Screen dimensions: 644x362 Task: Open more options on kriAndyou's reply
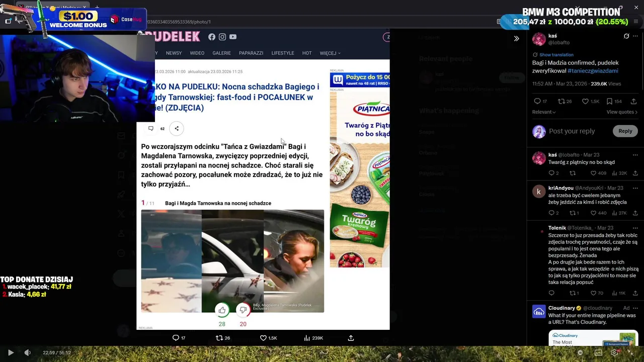[636, 188]
